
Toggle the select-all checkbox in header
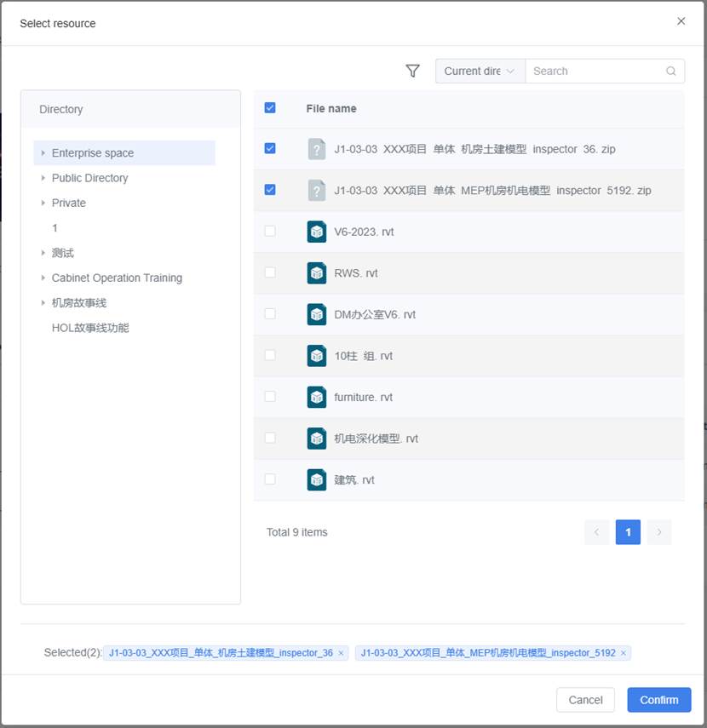pyautogui.click(x=270, y=108)
